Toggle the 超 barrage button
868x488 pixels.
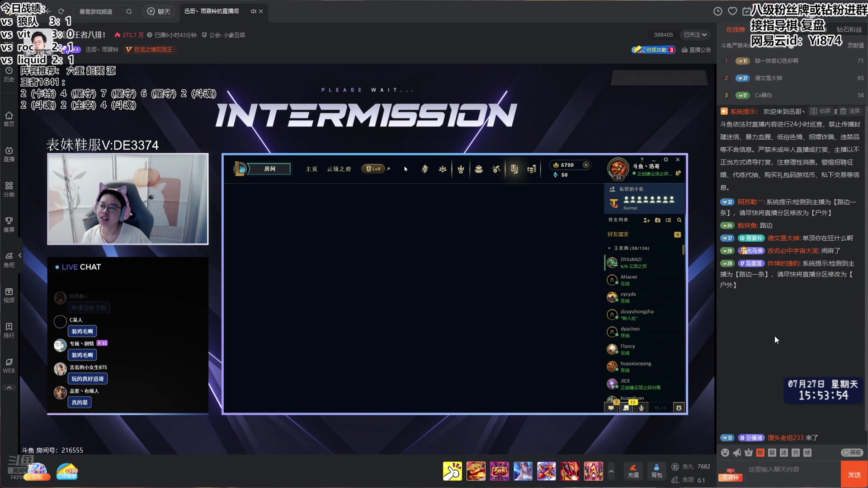pyautogui.click(x=772, y=452)
